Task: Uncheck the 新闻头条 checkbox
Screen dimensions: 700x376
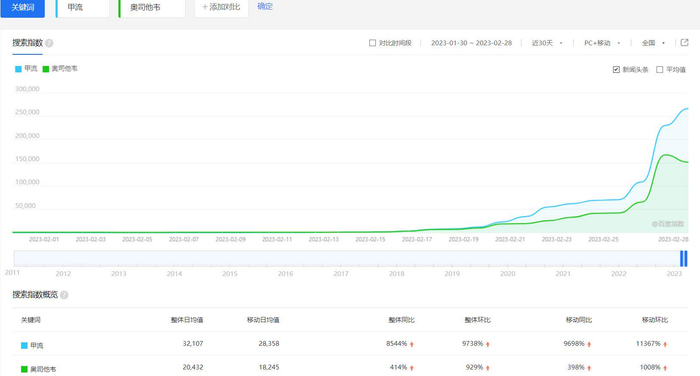Action: [616, 69]
